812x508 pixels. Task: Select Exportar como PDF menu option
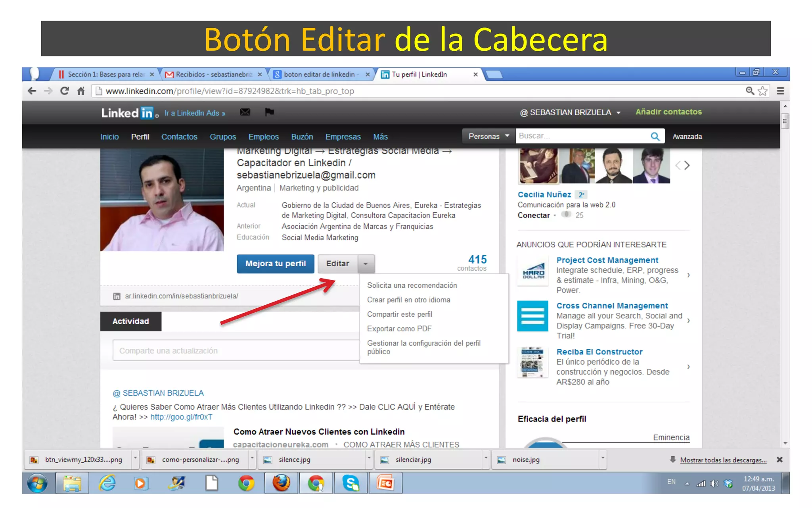(399, 329)
